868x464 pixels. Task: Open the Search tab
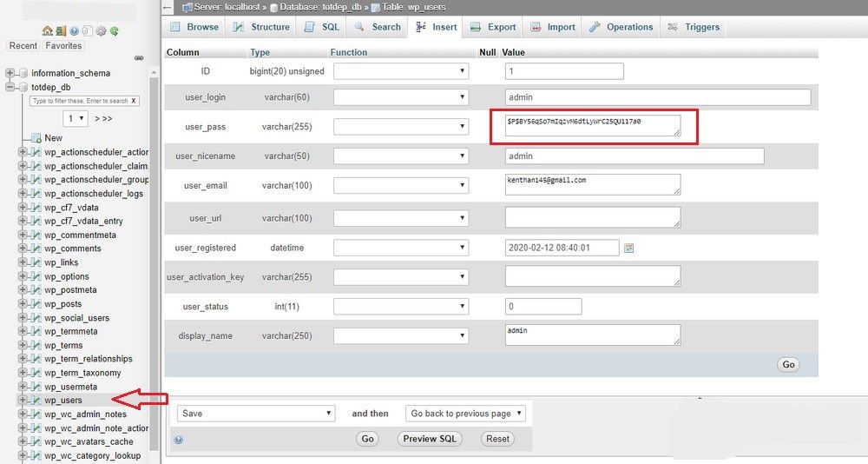378,27
